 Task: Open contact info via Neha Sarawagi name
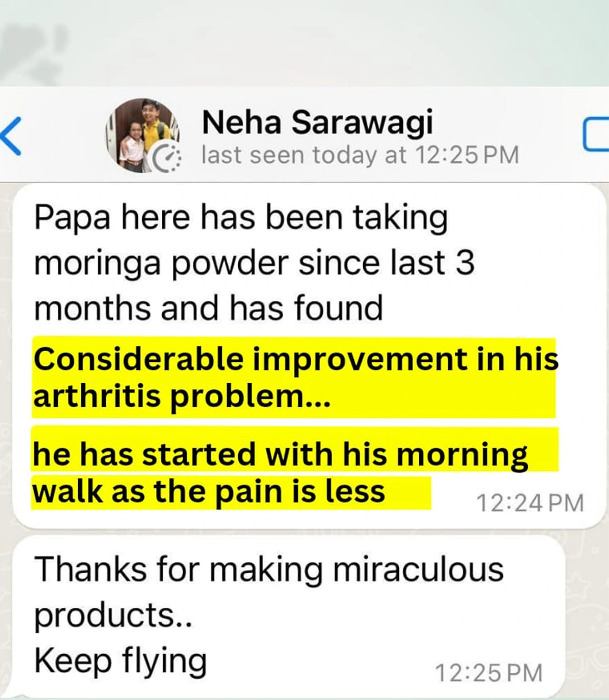click(x=318, y=122)
